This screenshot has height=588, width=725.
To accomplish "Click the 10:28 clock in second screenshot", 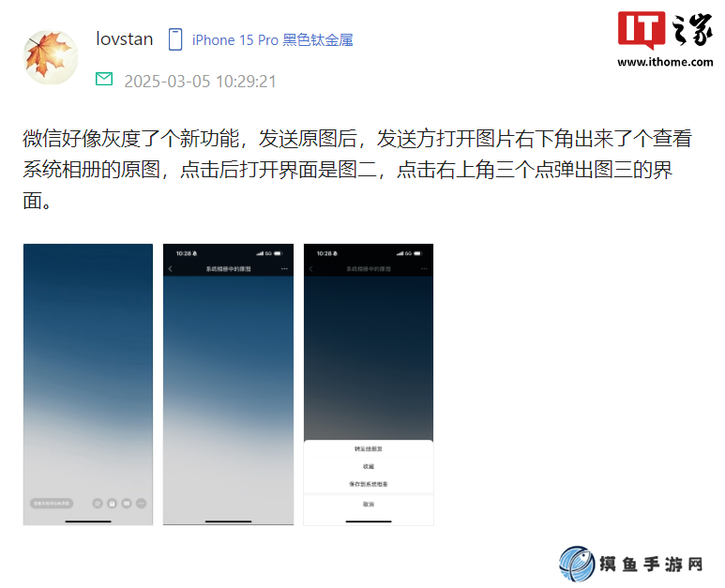I will point(184,253).
